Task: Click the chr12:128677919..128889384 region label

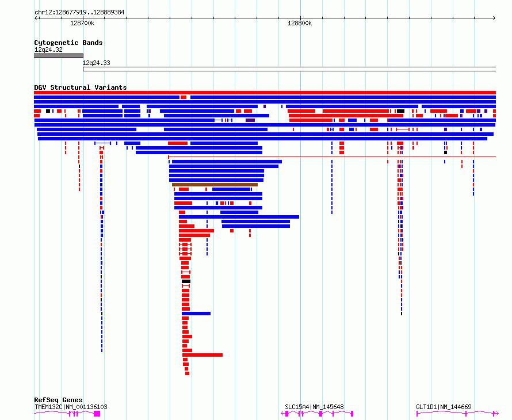Action: coord(79,12)
